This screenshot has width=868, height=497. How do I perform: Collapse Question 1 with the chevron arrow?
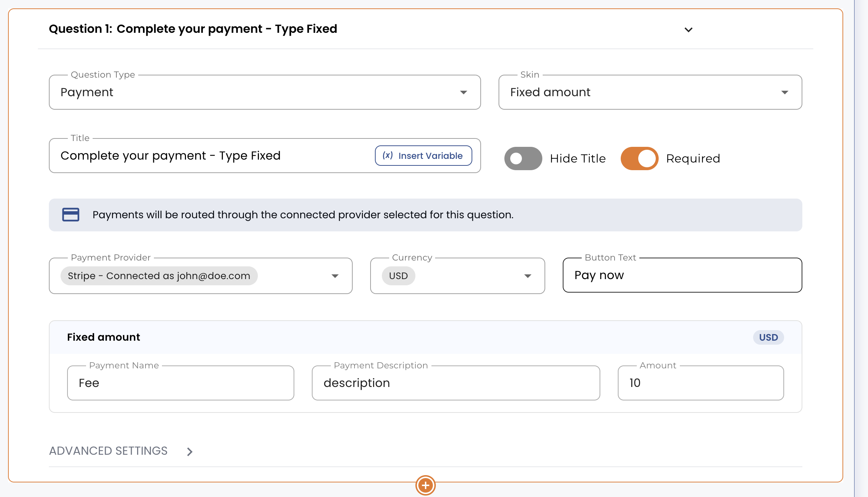688,30
